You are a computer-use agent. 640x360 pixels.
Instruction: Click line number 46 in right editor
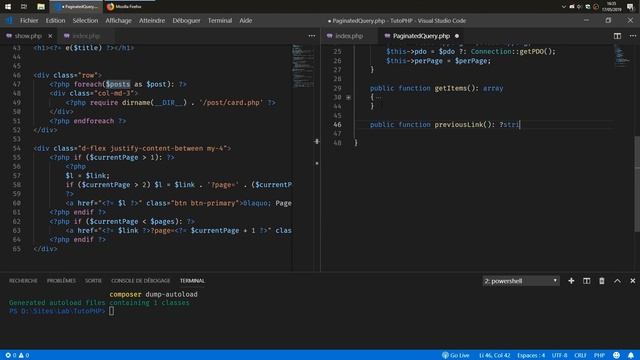[337, 124]
